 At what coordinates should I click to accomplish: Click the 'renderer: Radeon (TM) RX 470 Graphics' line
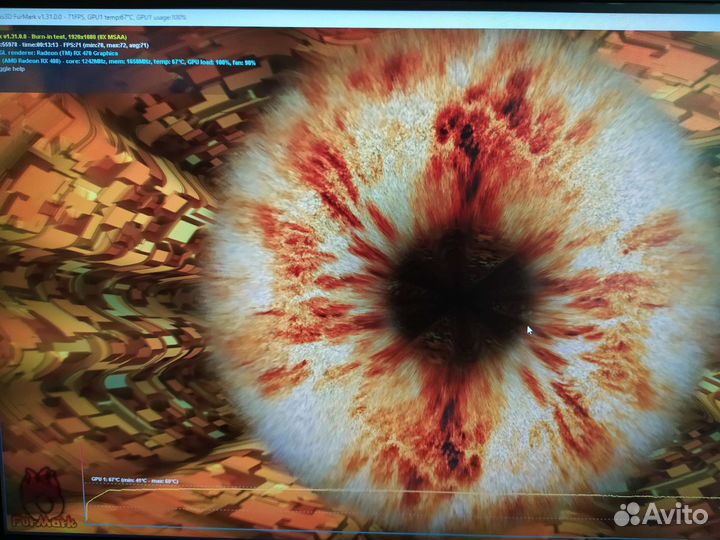click(59, 53)
